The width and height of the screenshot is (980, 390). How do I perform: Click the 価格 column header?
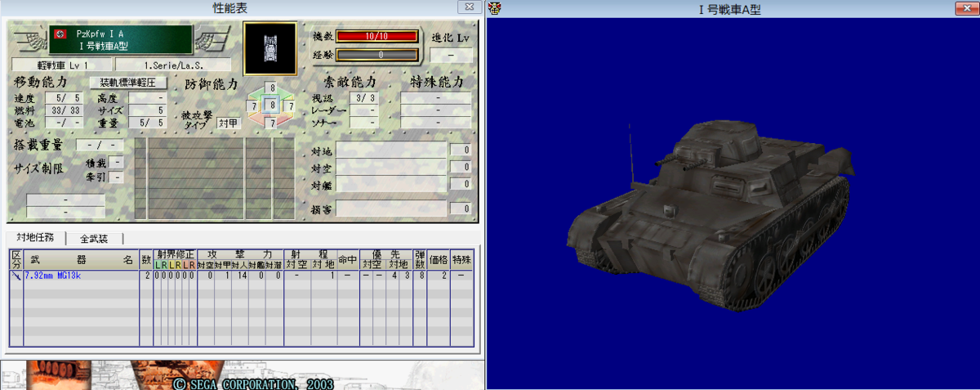pos(439,260)
